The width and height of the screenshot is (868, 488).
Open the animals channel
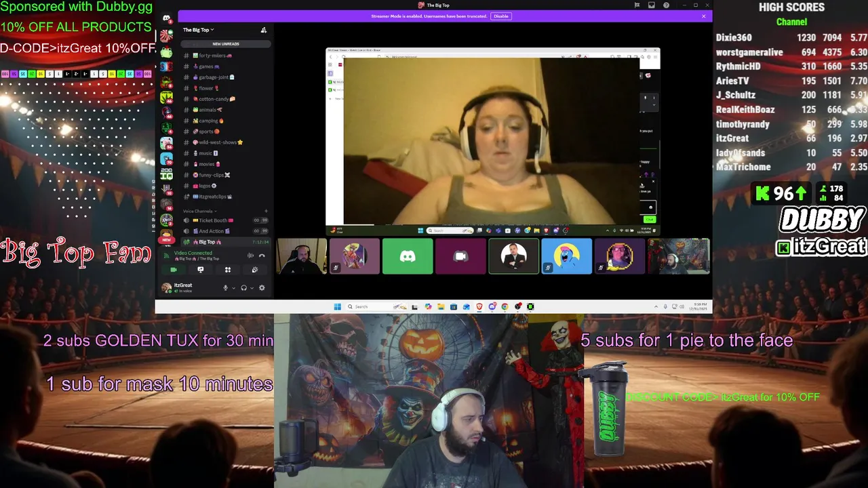coord(226,110)
